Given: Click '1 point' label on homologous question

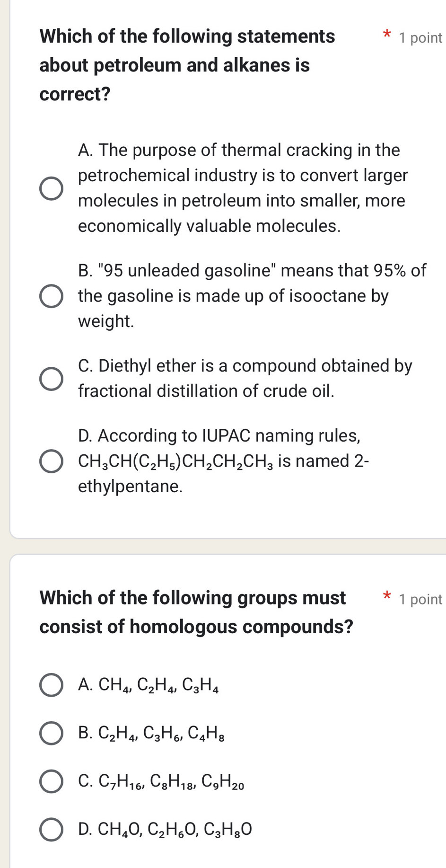Looking at the screenshot, I should pos(420,599).
